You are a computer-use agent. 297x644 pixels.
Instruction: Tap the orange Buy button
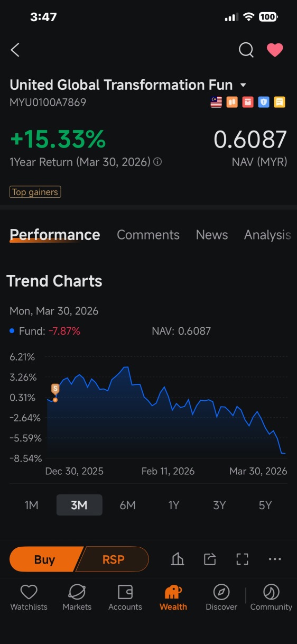[x=45, y=559]
